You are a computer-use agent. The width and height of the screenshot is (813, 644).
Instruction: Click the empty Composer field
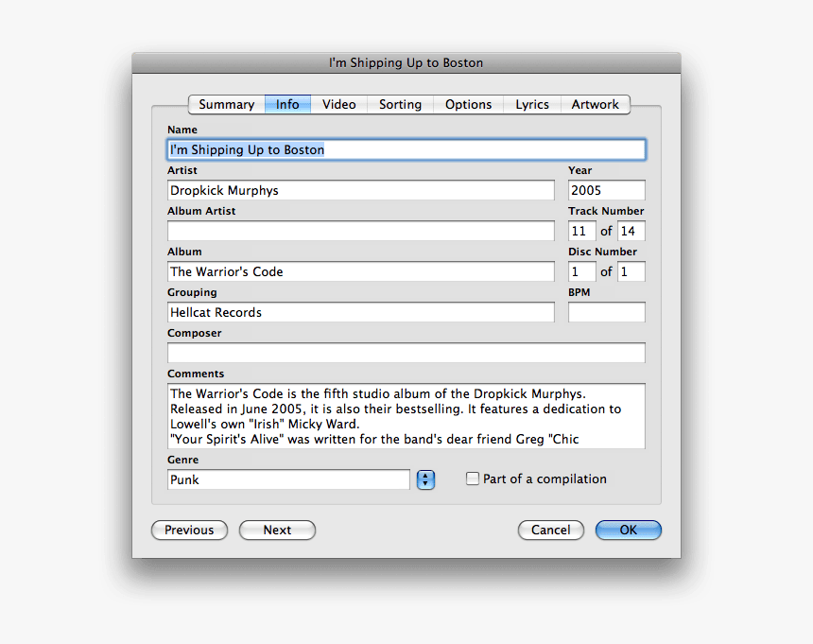(x=406, y=353)
